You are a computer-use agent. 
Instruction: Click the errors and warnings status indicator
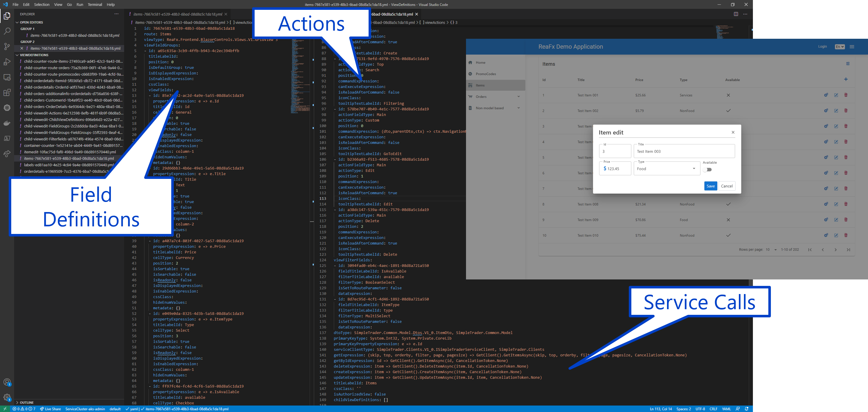24,409
